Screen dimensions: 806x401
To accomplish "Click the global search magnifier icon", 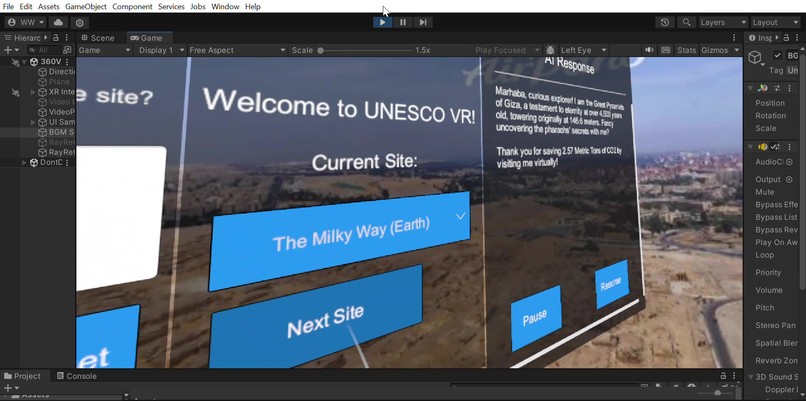I will [x=686, y=22].
